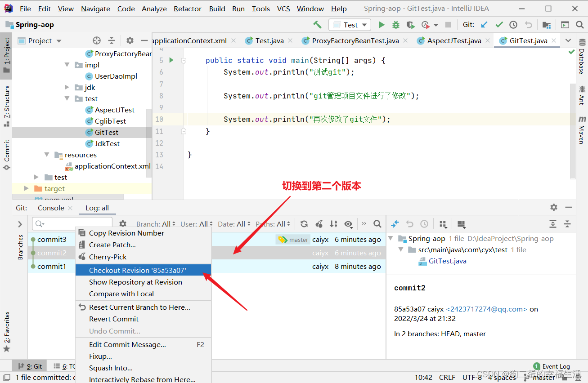Collapse all in Project panel header
Screen dimensions: 588x383
click(112, 40)
